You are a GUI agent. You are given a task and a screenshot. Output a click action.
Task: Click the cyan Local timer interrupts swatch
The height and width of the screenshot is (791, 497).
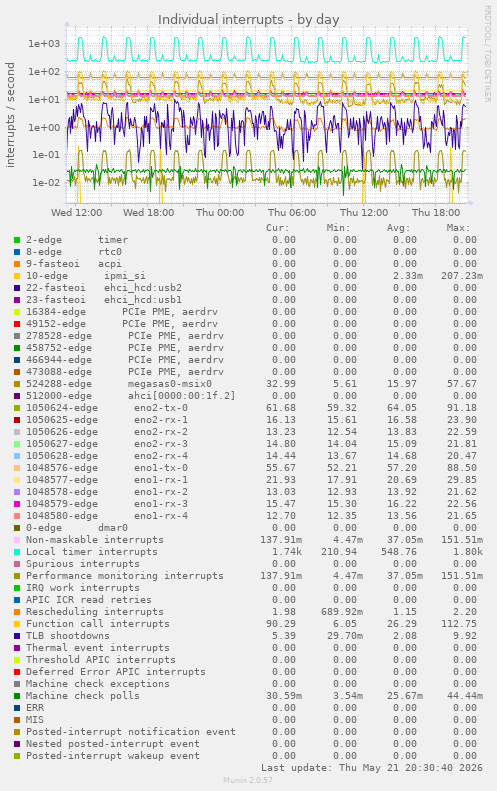(17, 552)
